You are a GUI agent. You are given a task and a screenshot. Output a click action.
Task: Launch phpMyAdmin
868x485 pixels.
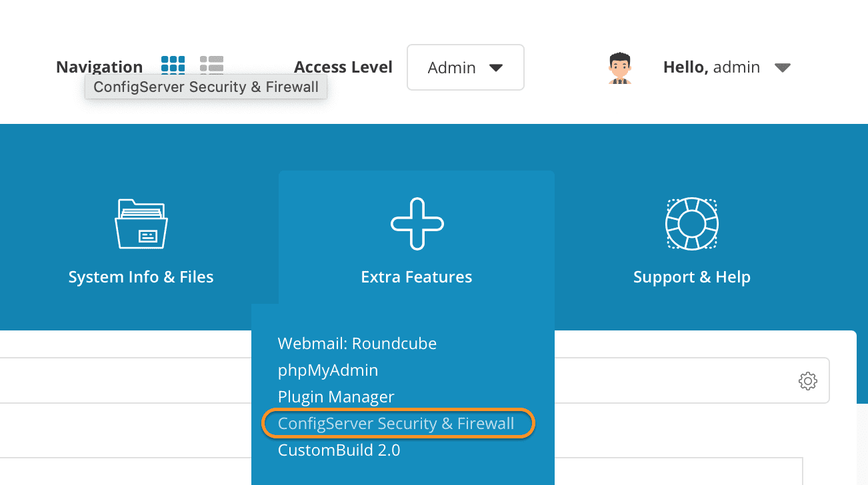click(327, 370)
